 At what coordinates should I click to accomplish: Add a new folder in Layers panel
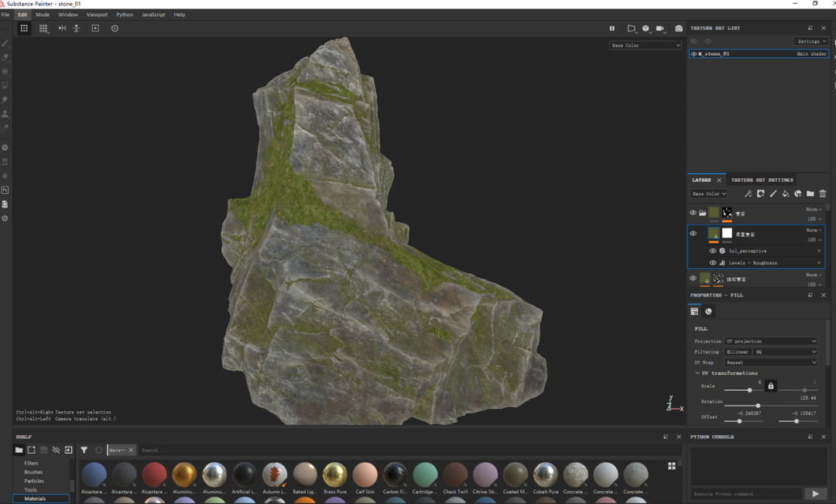point(810,194)
